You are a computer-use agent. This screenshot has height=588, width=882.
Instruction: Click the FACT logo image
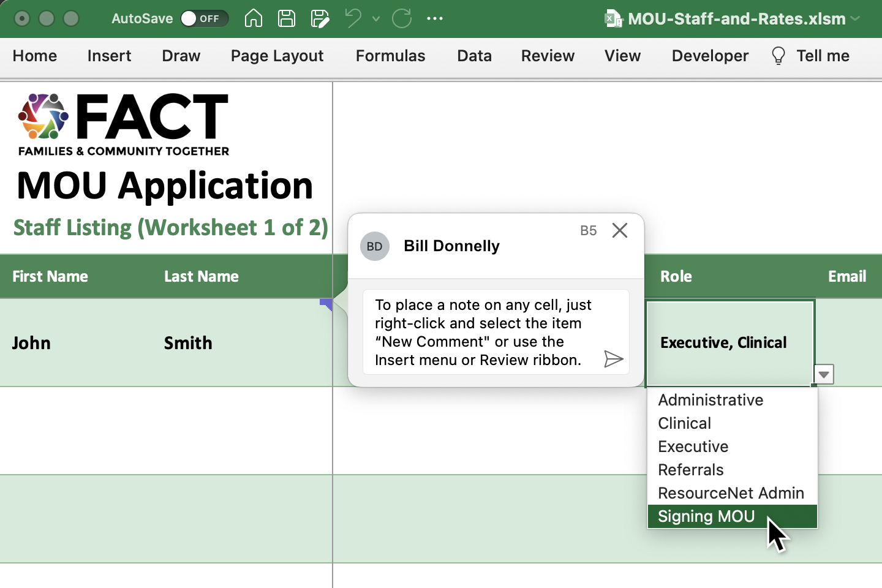coord(124,124)
